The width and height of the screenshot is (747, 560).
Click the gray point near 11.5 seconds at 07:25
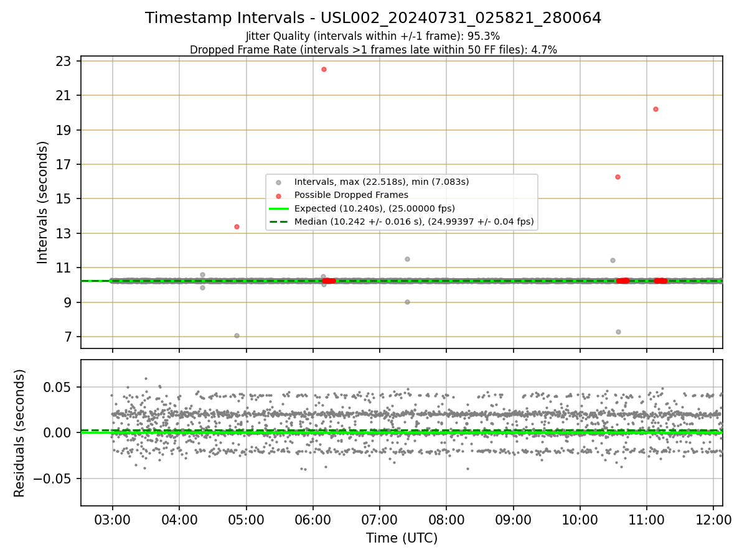407,259
